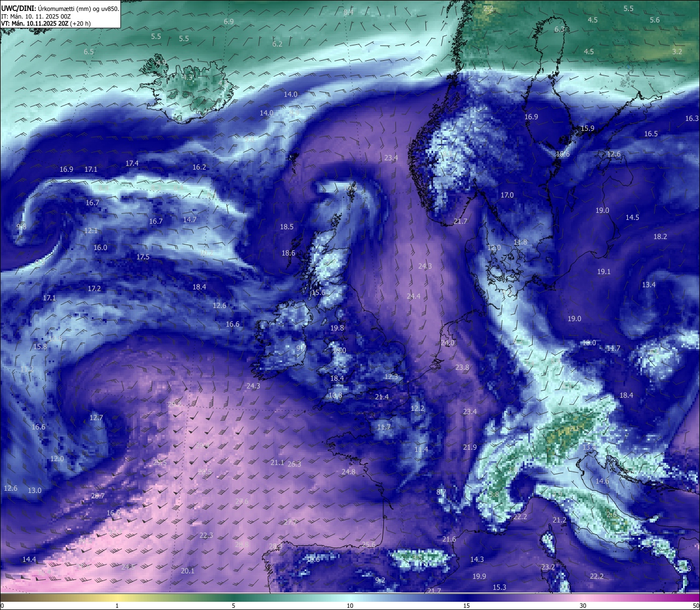The width and height of the screenshot is (700, 610).
Task: Click the UWC/DINI Úrkomumætti title text
Action: click(60, 8)
